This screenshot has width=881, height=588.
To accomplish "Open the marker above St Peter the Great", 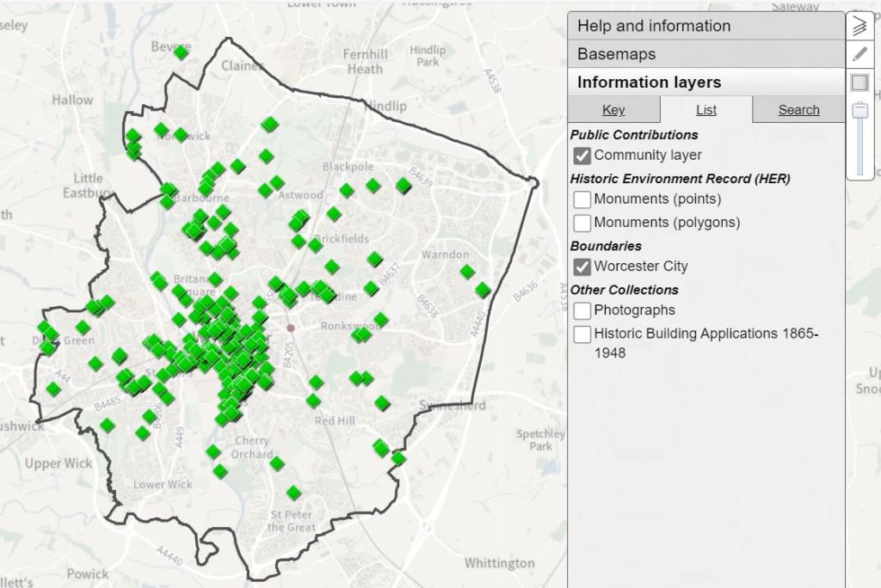I will click(x=293, y=493).
